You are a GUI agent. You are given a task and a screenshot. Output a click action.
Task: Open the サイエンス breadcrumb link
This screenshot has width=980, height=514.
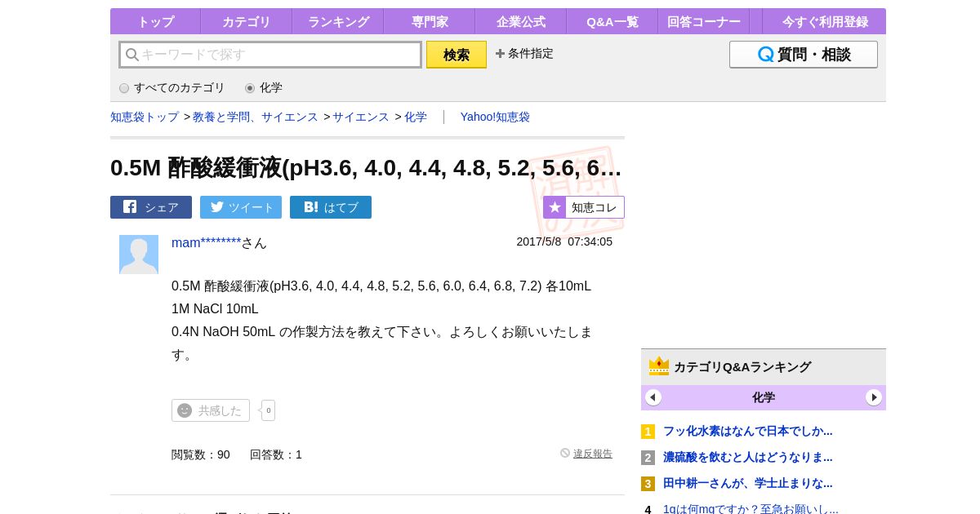point(361,117)
